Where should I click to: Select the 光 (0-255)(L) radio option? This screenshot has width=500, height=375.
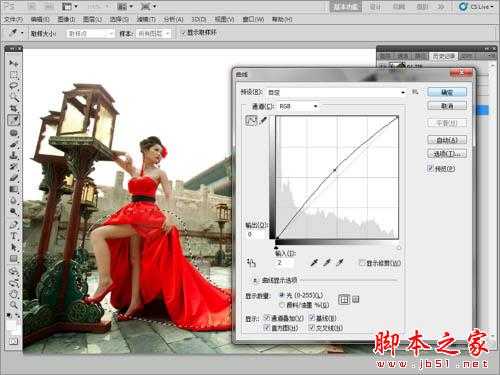click(282, 295)
